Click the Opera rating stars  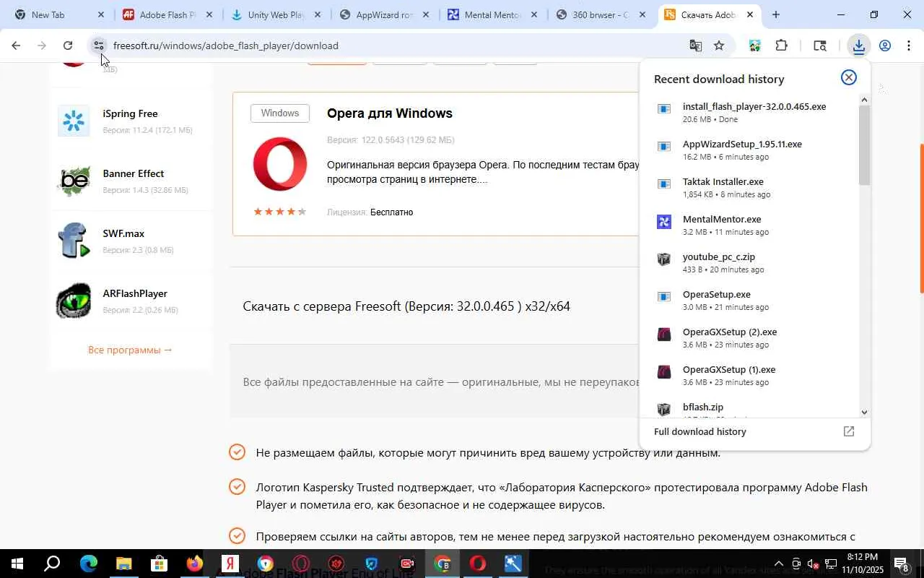pyautogui.click(x=280, y=212)
